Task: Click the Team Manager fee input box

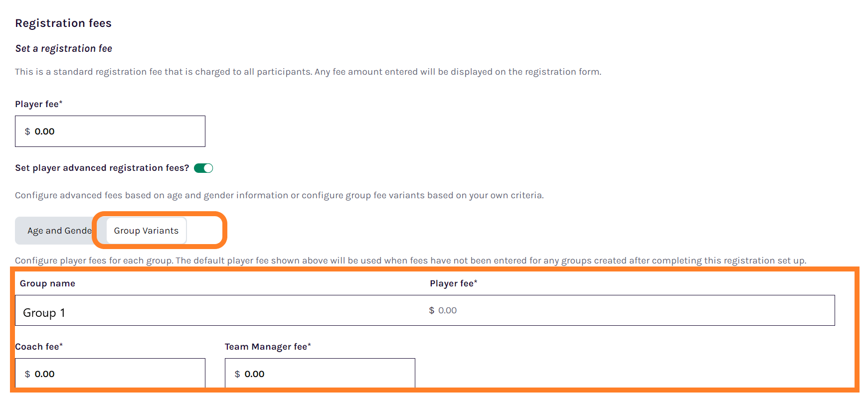Action: (319, 373)
